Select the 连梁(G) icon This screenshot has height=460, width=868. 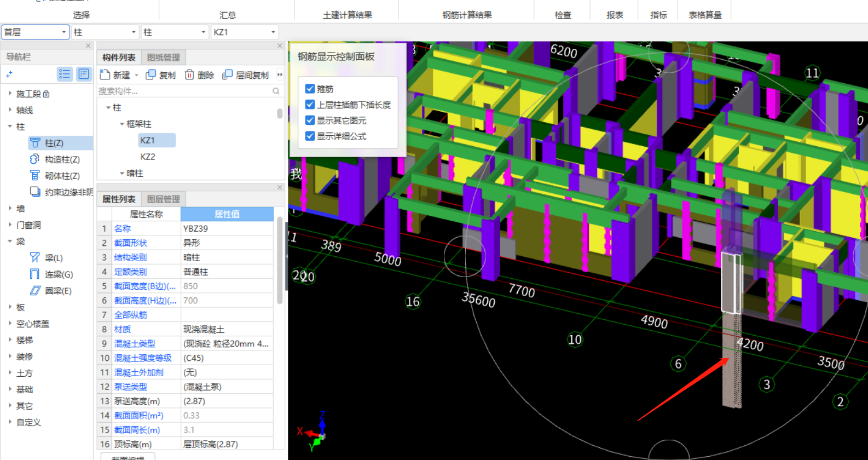pyautogui.click(x=35, y=274)
